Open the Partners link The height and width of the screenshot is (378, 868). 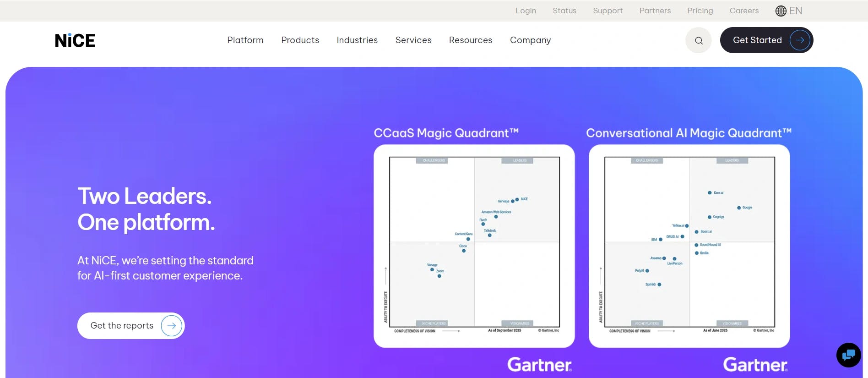coord(655,11)
